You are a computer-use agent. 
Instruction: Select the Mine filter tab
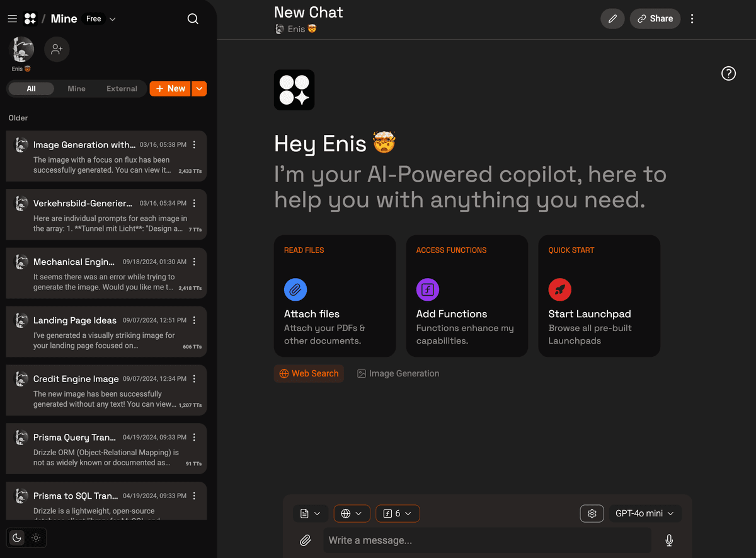click(76, 88)
